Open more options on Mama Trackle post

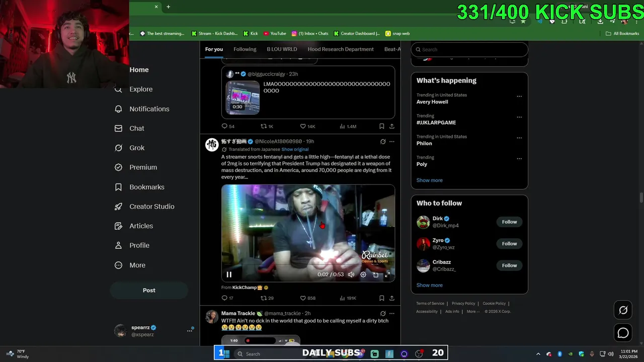[392, 314]
